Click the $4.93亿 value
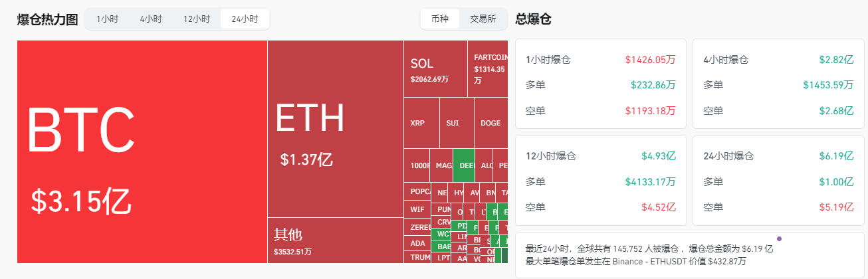Screen dimensions: 868x279 pos(659,156)
